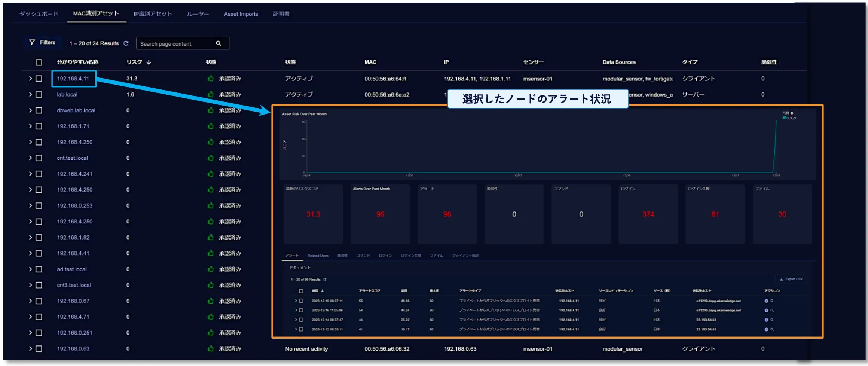868x366 pixels.
Task: Click the refresh icon beside 1–20 of 96 Results
Action: 325,280
